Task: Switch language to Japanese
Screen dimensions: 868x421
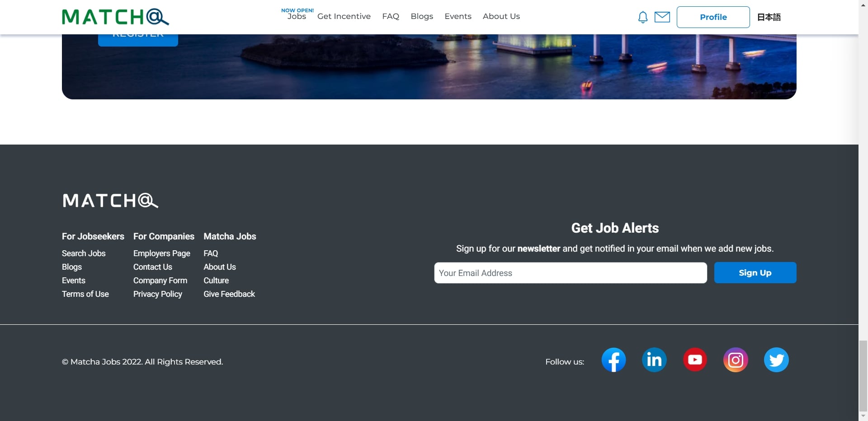Action: pyautogui.click(x=769, y=17)
